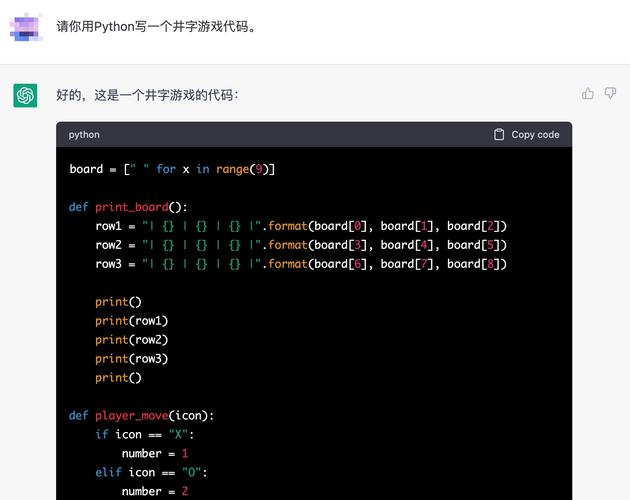Click the line print(row3)
630x500 pixels.
coord(131,359)
